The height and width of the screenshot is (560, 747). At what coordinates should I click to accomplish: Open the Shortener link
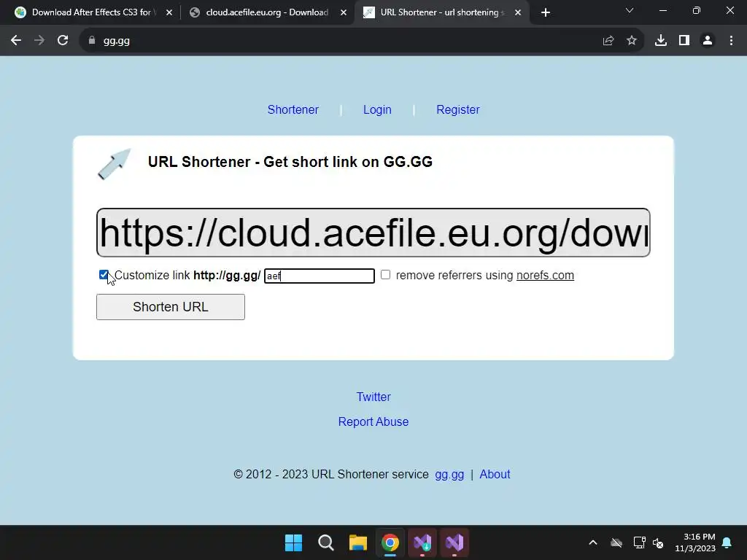(293, 109)
